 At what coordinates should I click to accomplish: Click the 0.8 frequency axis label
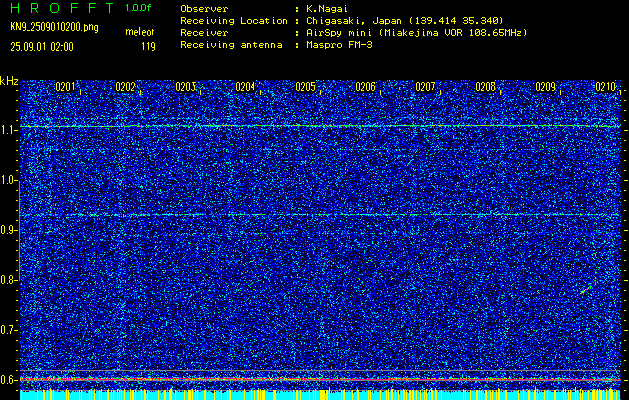tap(8, 280)
